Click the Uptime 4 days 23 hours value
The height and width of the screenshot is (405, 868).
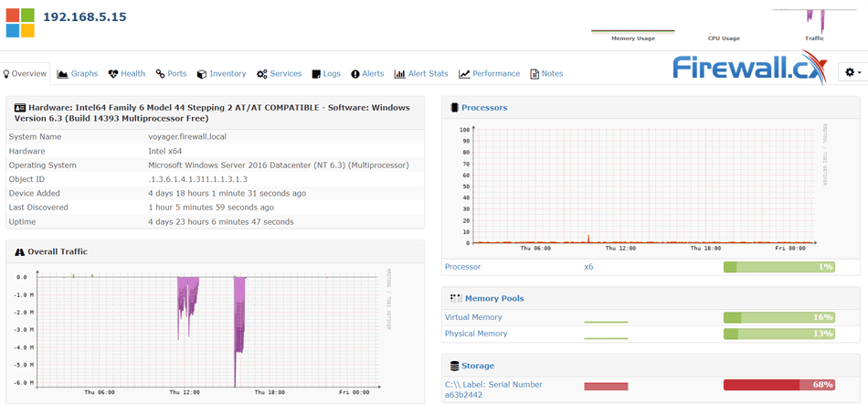tap(221, 221)
